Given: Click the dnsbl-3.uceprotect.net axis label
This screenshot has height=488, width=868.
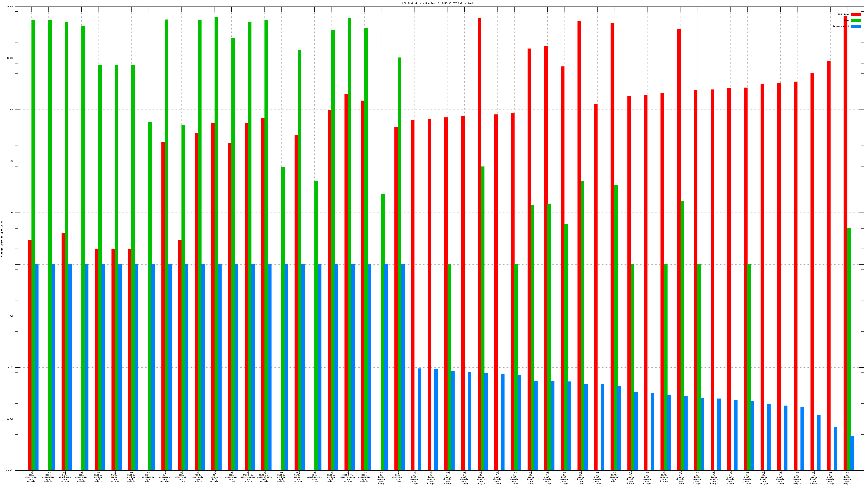Looking at the screenshot, I should point(347,477).
